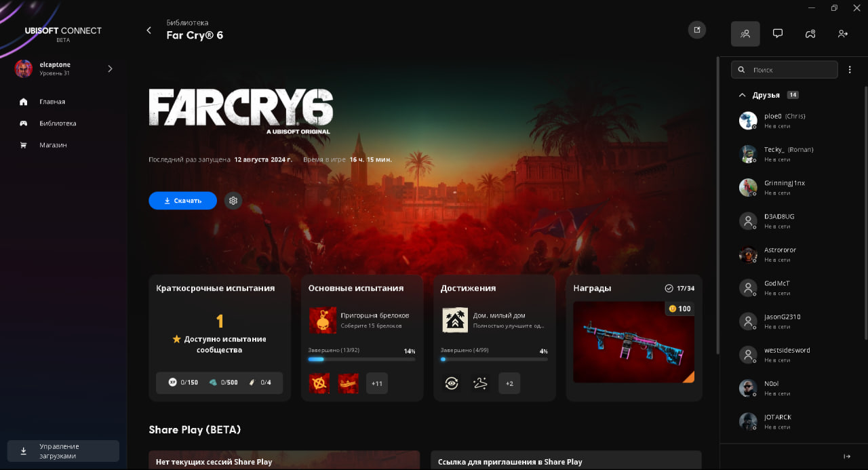Screen dimensions: 868x470
Task: Show +11 more main challenges
Action: point(377,383)
